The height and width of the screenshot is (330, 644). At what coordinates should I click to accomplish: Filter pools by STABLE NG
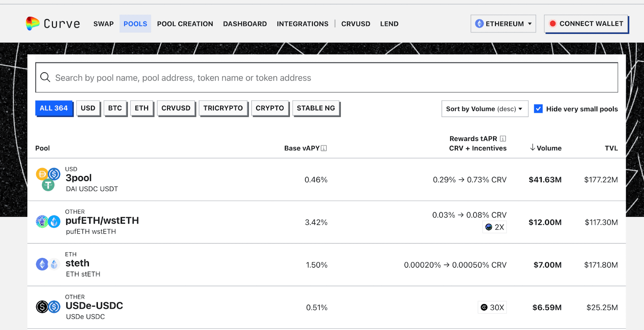click(316, 108)
